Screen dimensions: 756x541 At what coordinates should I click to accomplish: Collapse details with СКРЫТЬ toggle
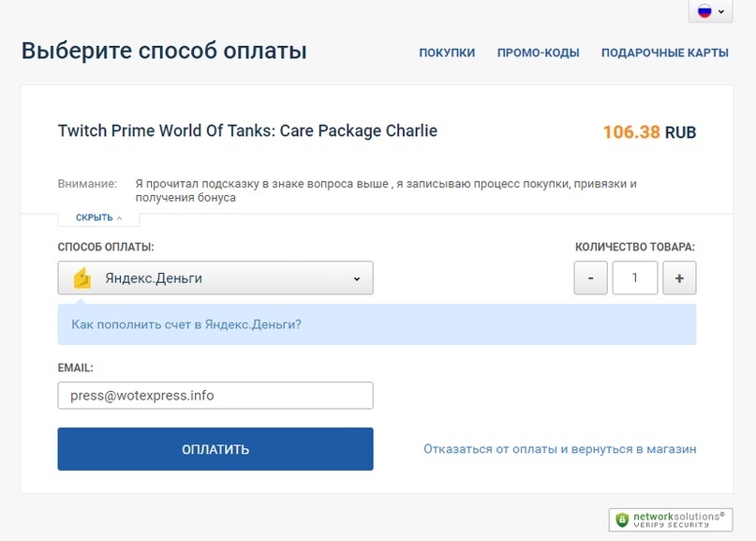[98, 218]
